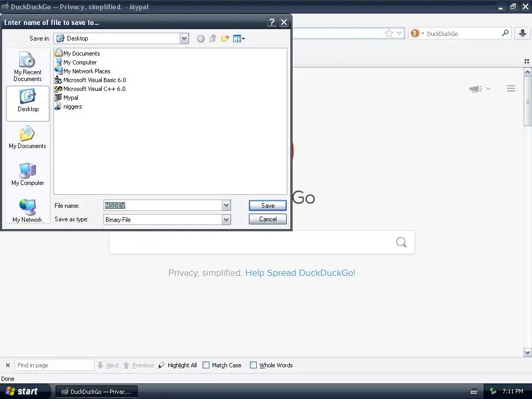The width and height of the screenshot is (532, 399).
Task: Click the toolbar search magnifier icon
Action: point(505,33)
